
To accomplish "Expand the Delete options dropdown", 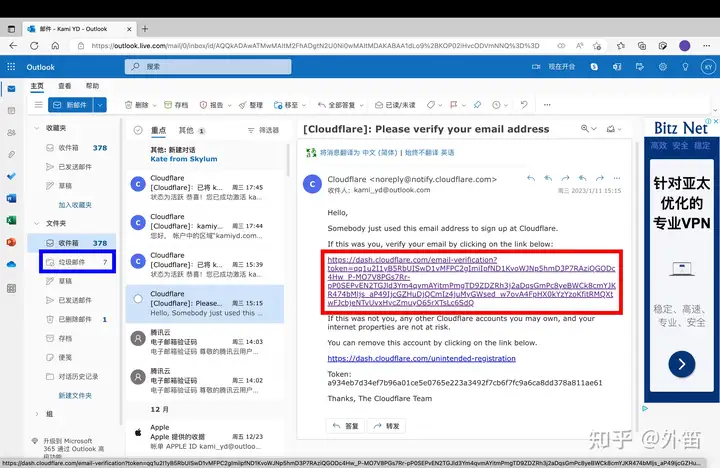I will click(x=154, y=105).
